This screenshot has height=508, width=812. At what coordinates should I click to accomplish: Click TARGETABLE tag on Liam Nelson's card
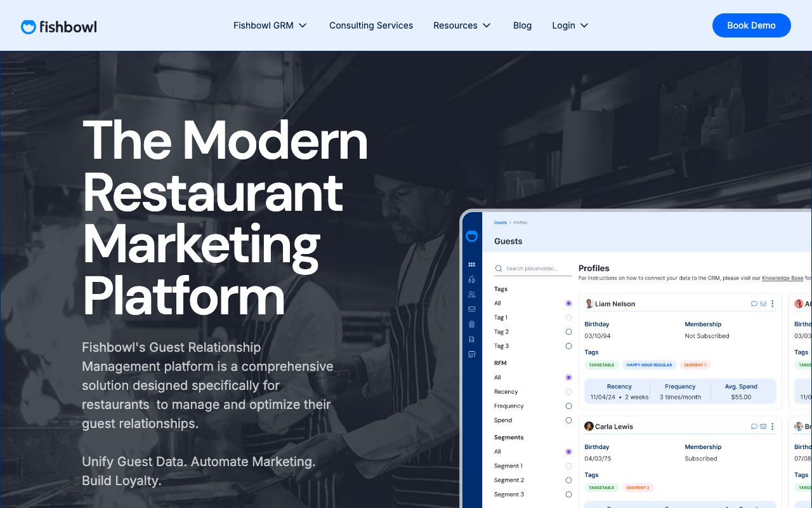pyautogui.click(x=601, y=365)
